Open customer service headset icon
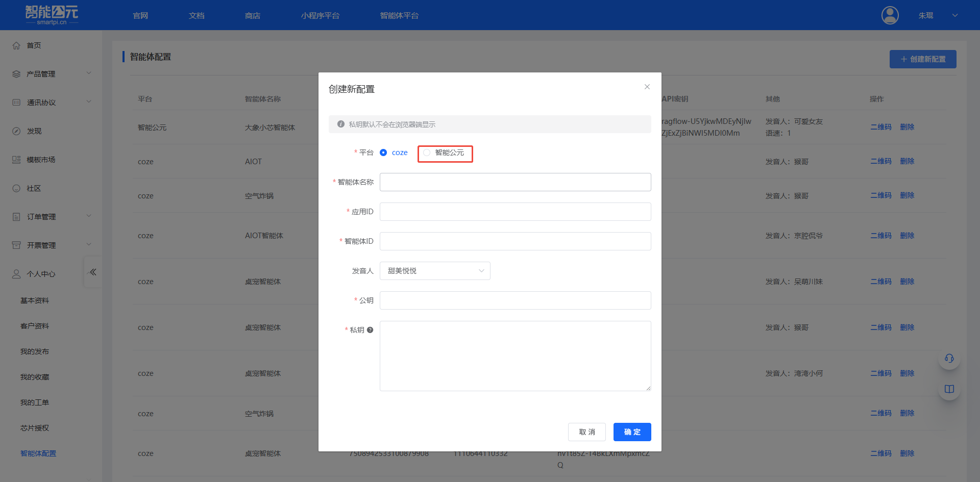 pos(949,358)
